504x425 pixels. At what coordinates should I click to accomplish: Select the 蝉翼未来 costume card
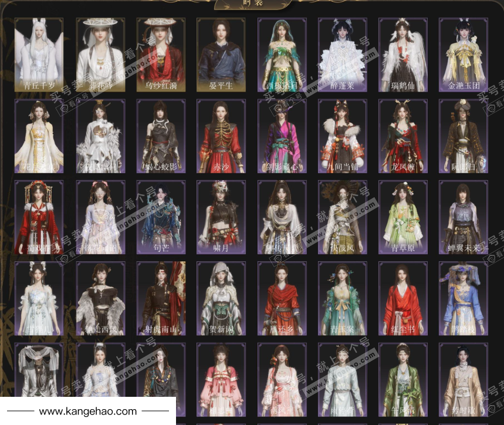(x=464, y=217)
